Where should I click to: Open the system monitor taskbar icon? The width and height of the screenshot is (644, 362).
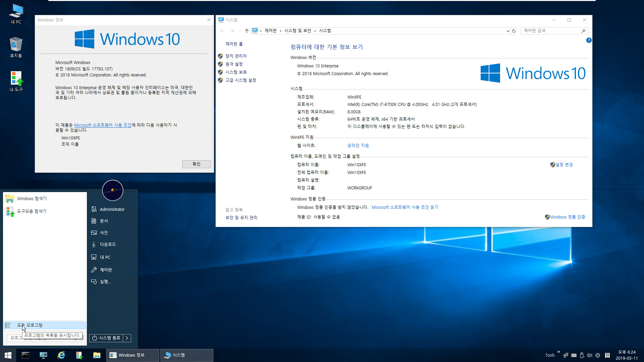[43, 355]
